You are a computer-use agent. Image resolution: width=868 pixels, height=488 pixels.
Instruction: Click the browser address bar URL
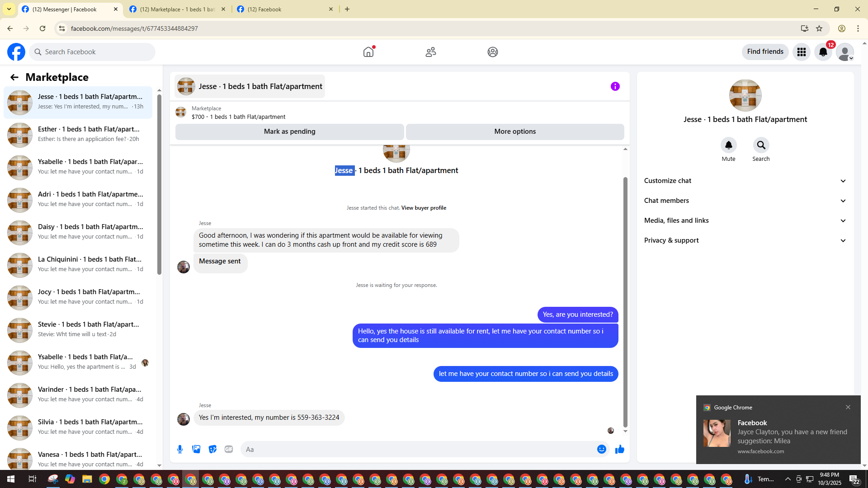(x=134, y=28)
